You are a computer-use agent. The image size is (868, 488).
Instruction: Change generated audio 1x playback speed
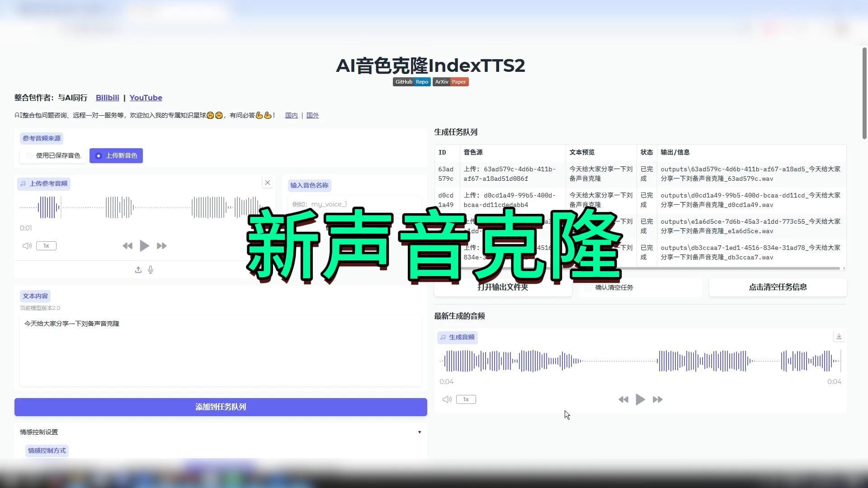[x=466, y=399]
